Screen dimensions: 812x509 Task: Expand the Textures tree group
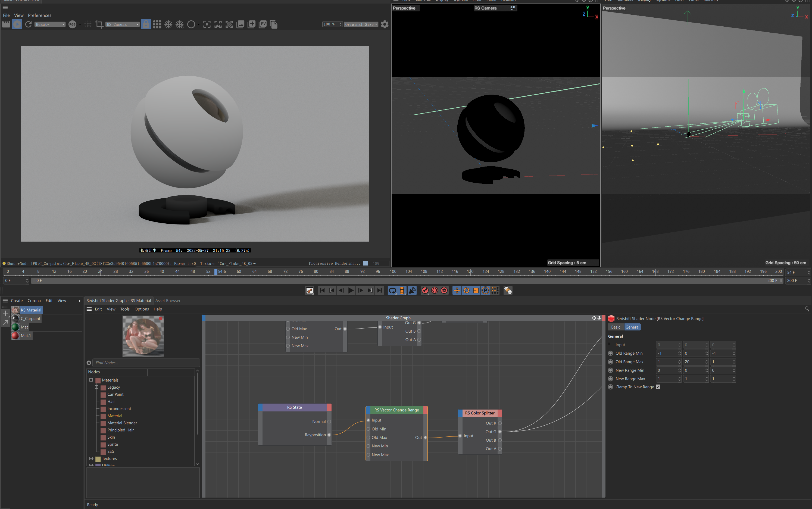click(91, 459)
